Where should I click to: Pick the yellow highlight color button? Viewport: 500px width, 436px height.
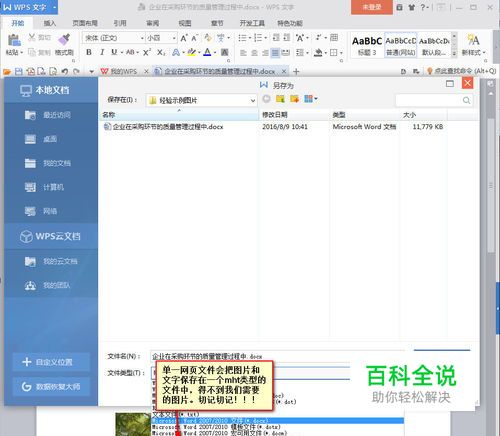pyautogui.click(x=191, y=52)
